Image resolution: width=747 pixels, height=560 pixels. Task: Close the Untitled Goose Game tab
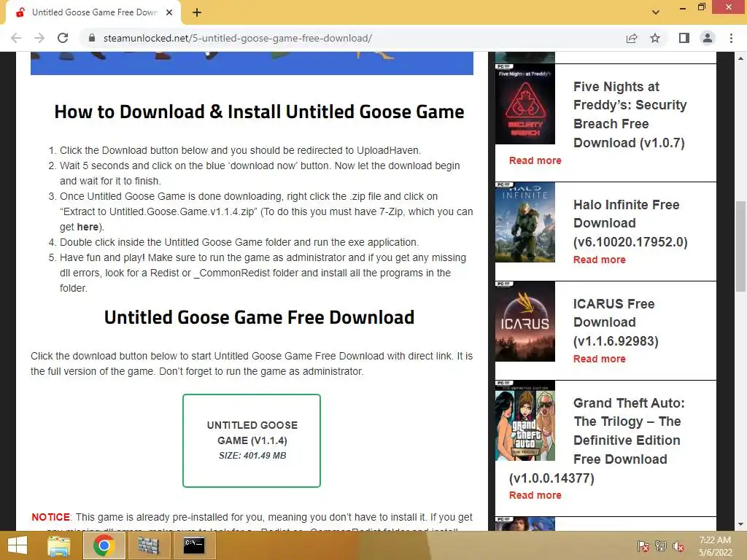169,12
